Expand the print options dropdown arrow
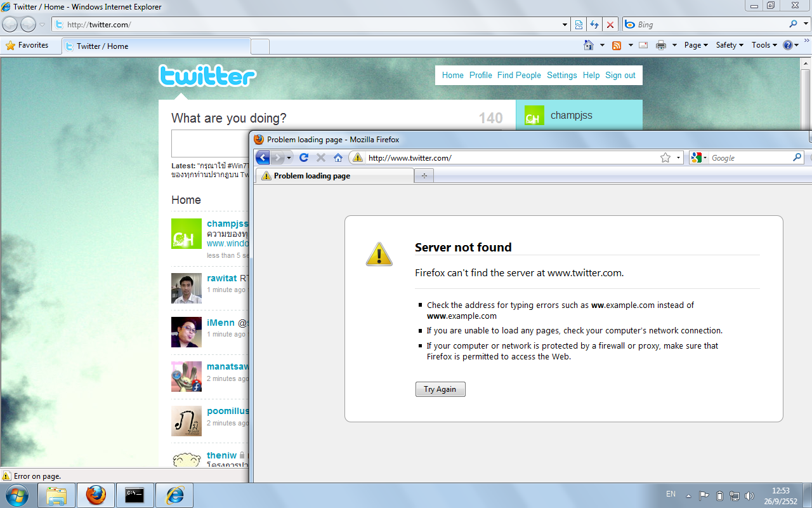Viewport: 812px width, 508px height. coord(674,45)
